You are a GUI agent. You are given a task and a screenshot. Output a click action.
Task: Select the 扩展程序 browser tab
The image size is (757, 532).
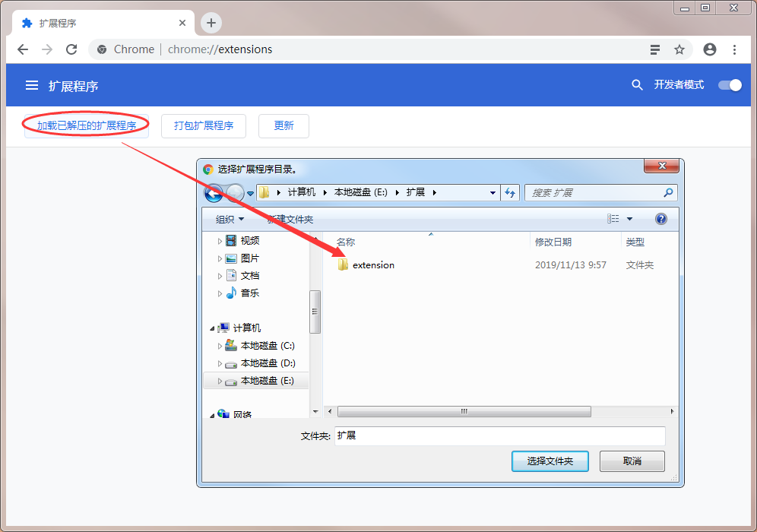point(101,23)
